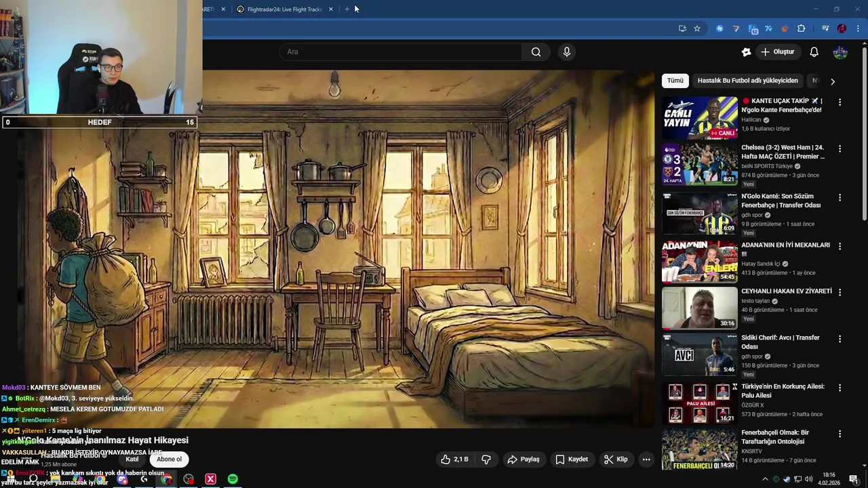The width and height of the screenshot is (868, 488).
Task: Open a new browser tab
Action: pos(347,9)
